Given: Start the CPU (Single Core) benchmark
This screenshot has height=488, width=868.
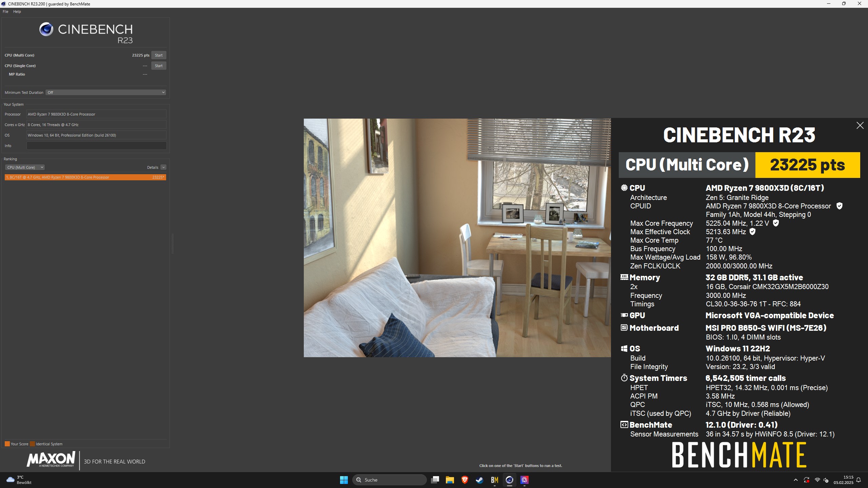Looking at the screenshot, I should (x=158, y=66).
